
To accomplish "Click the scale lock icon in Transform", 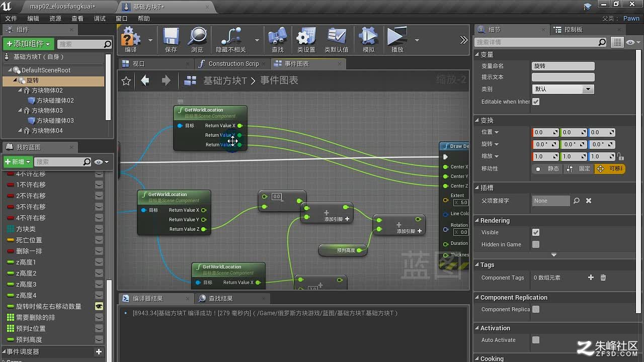I will click(x=620, y=156).
